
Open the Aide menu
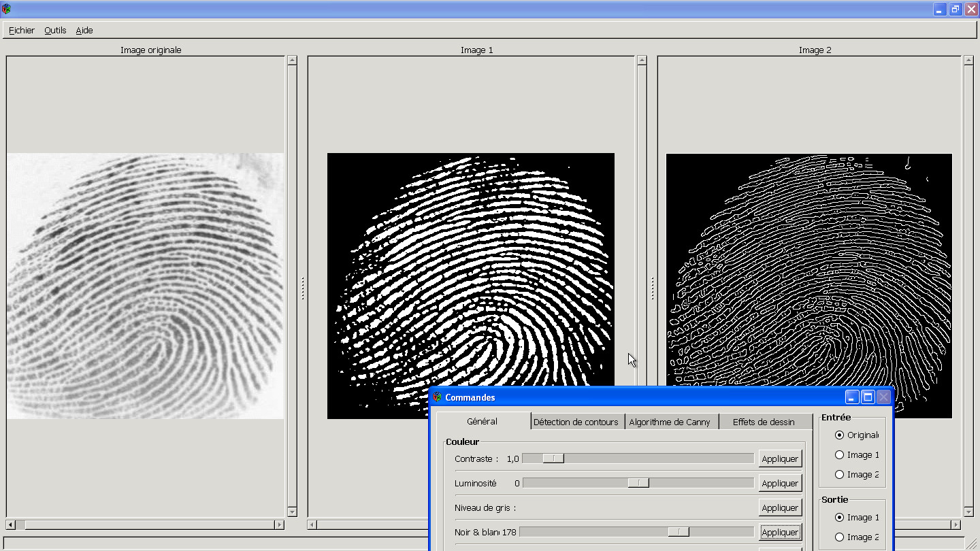tap(84, 31)
